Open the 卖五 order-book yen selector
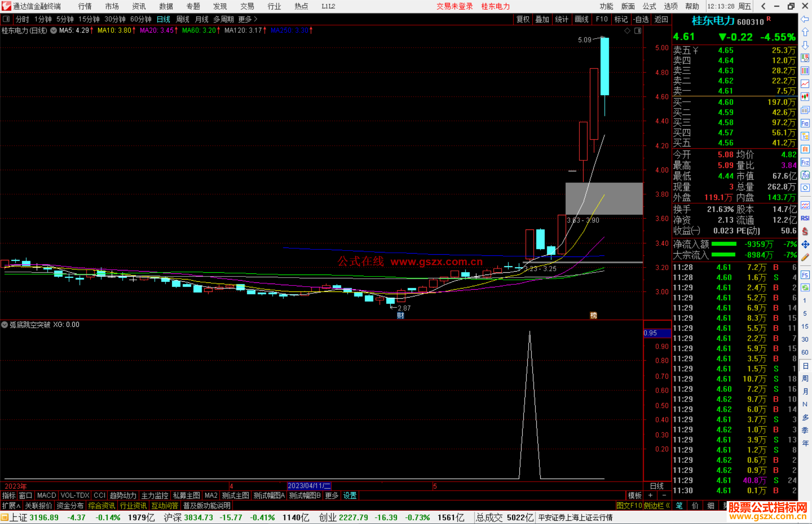 [695, 50]
